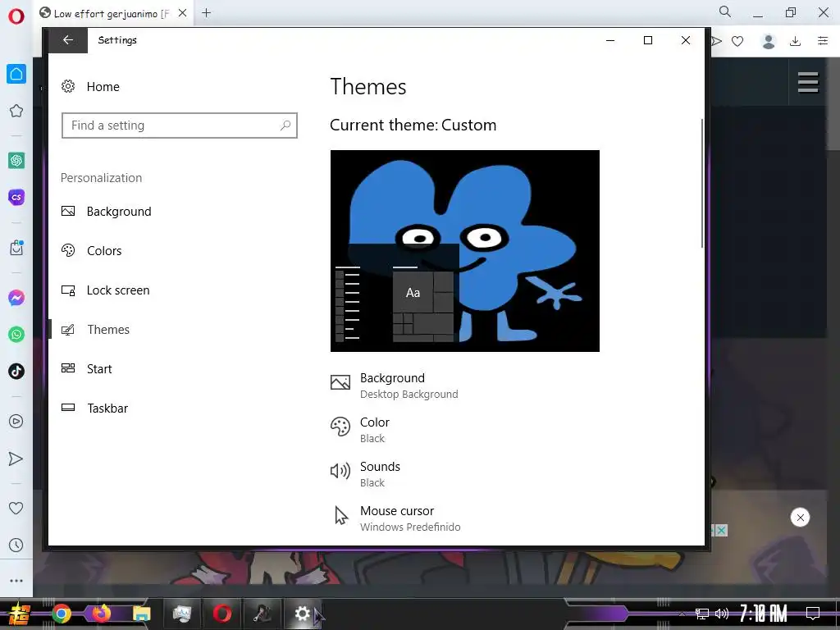This screenshot has height=630, width=840.
Task: Open Opera sidebar three dots more
Action: tap(16, 581)
